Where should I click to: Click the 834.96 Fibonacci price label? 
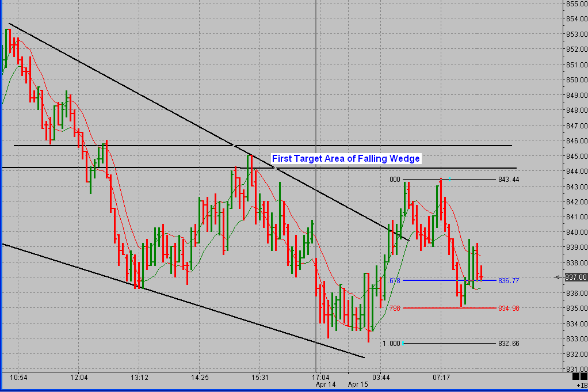click(x=509, y=309)
